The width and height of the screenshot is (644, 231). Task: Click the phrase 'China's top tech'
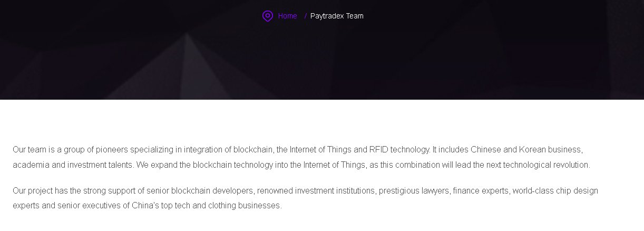pyautogui.click(x=152, y=206)
